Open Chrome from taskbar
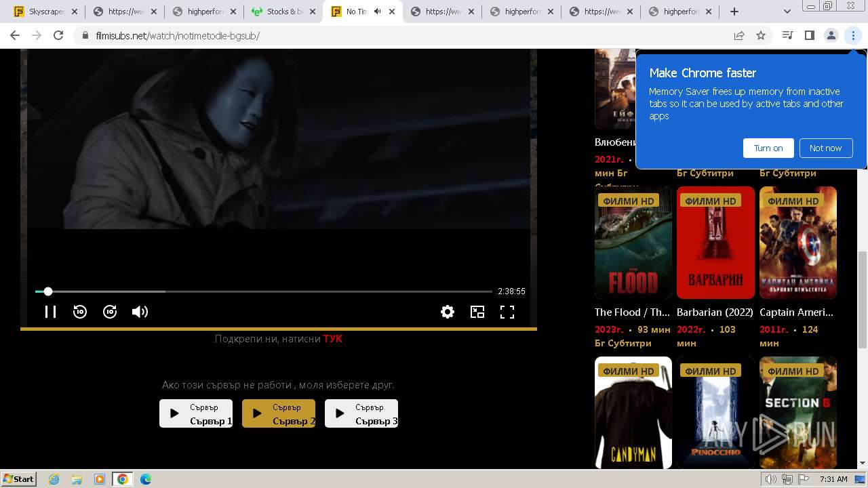 pos(122,479)
